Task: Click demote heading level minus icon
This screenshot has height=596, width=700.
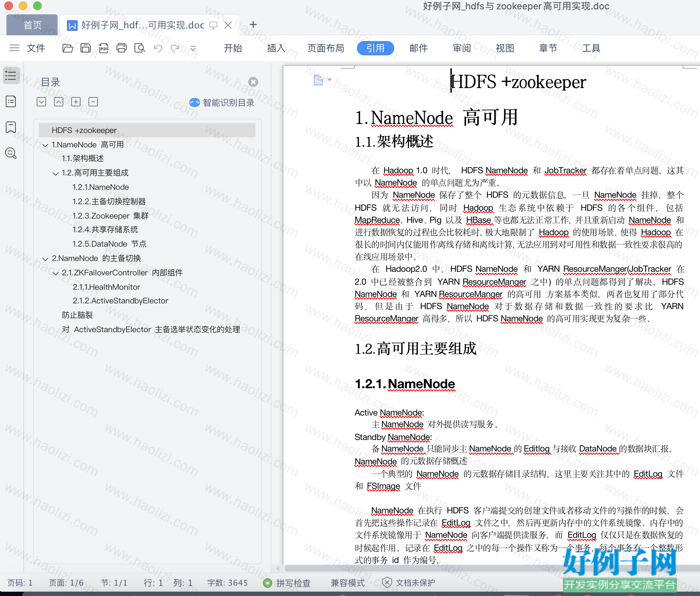Action: (x=93, y=102)
